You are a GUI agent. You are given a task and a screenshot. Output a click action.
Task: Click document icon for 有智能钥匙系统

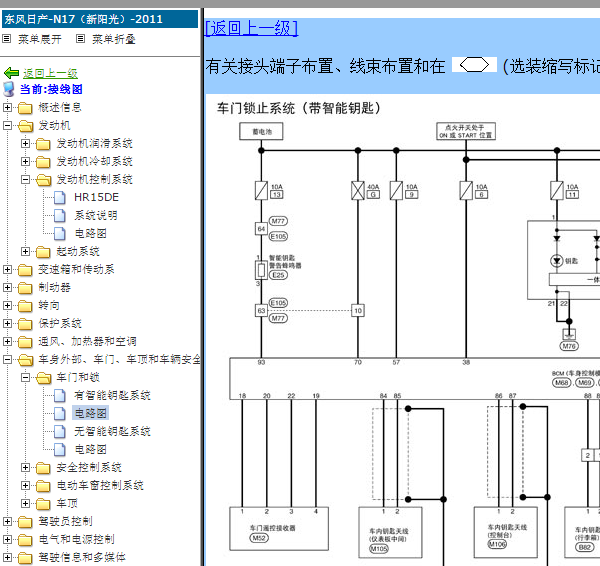click(x=60, y=396)
